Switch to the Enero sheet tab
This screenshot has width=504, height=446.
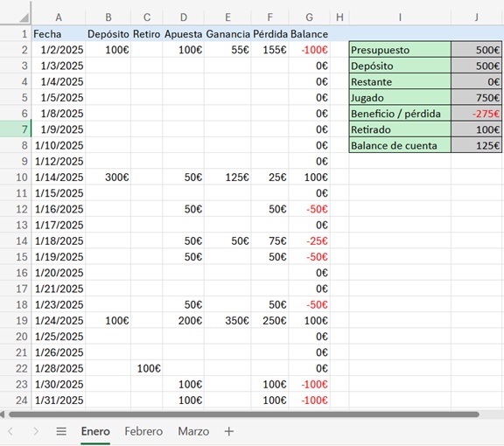pos(95,431)
